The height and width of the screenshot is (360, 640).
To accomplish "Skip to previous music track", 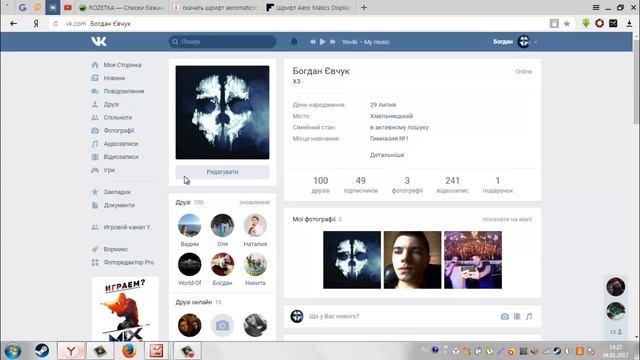I will [x=312, y=42].
